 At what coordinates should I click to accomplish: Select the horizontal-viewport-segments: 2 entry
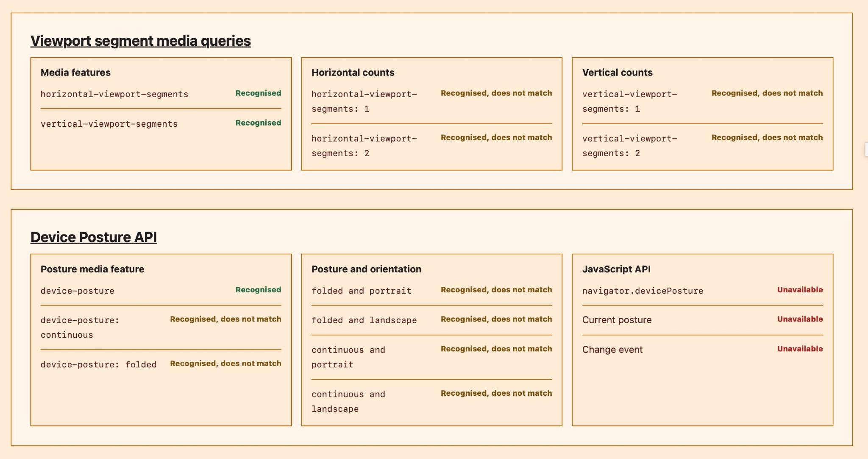pyautogui.click(x=432, y=146)
